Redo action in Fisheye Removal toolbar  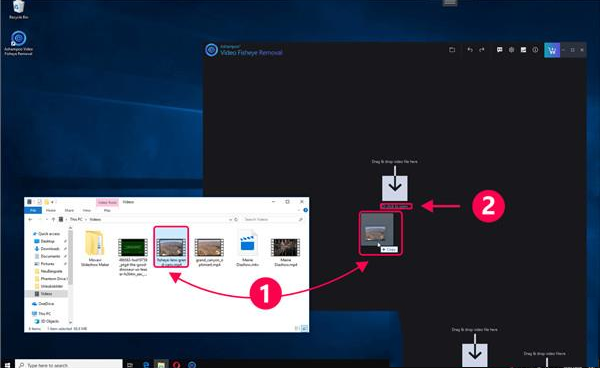coord(482,50)
